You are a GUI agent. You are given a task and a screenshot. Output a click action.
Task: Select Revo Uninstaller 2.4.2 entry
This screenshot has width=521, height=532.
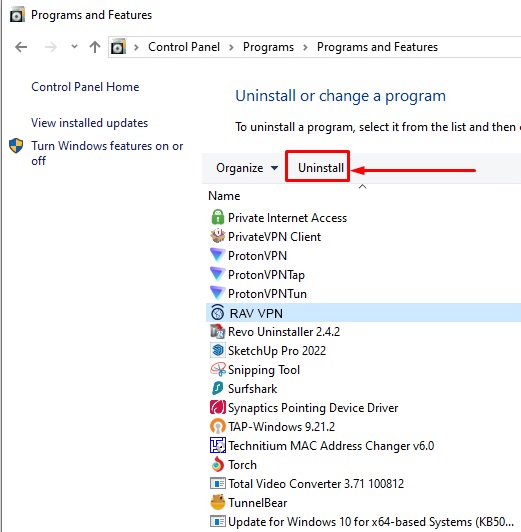(284, 331)
